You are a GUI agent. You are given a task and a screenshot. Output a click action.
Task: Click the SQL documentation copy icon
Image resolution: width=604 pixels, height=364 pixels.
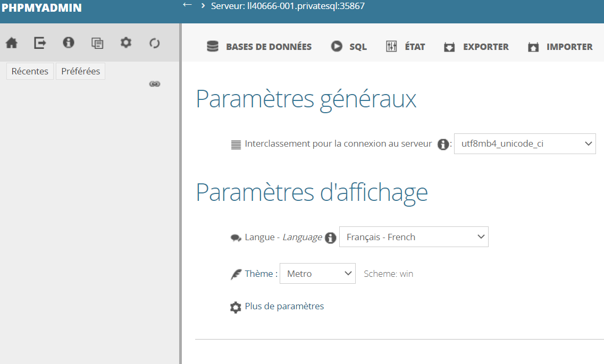pyautogui.click(x=97, y=43)
